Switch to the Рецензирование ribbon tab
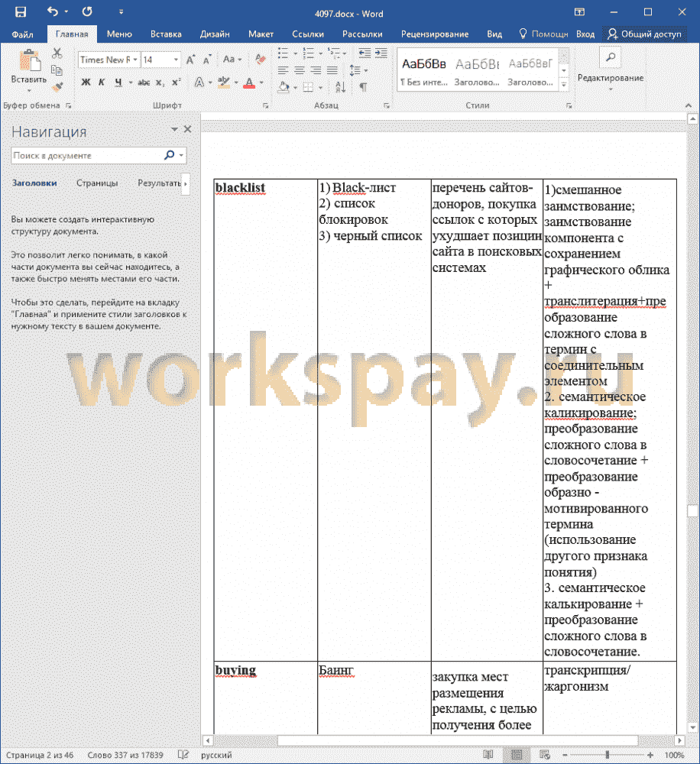Image resolution: width=700 pixels, height=764 pixels. (x=435, y=34)
